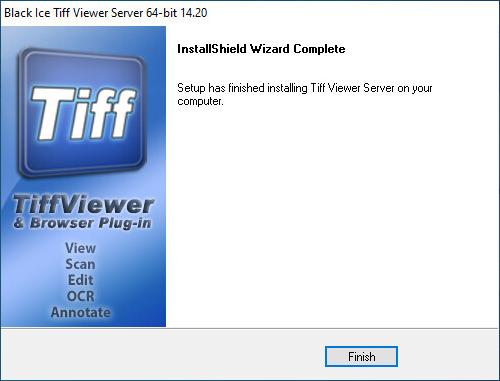The height and width of the screenshot is (381, 500).
Task: Click the Finish button
Action: 361,357
